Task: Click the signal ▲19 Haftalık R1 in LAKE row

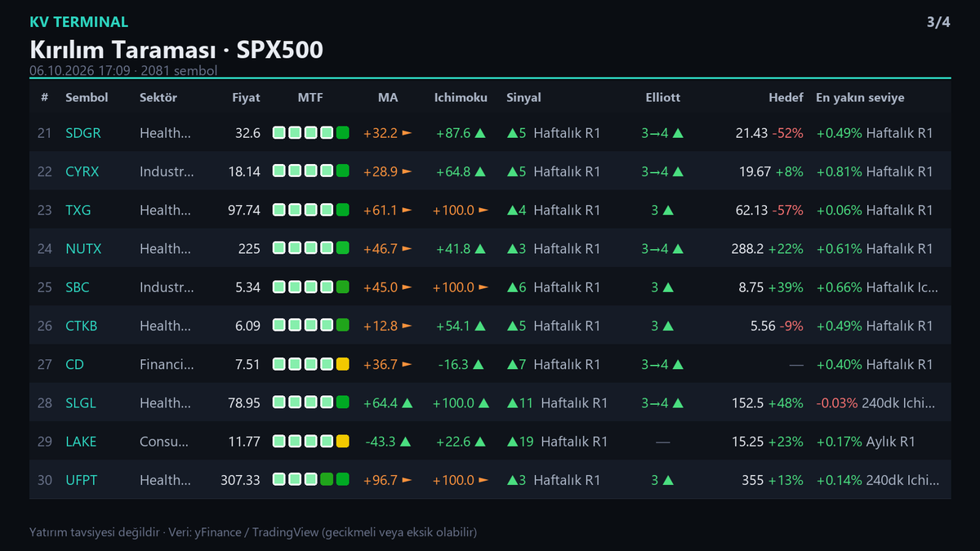Action: point(557,442)
